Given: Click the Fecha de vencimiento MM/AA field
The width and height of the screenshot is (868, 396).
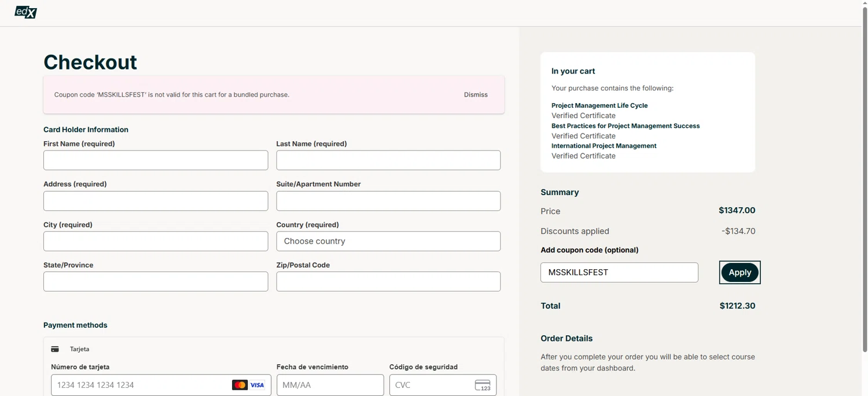Looking at the screenshot, I should pyautogui.click(x=330, y=385).
